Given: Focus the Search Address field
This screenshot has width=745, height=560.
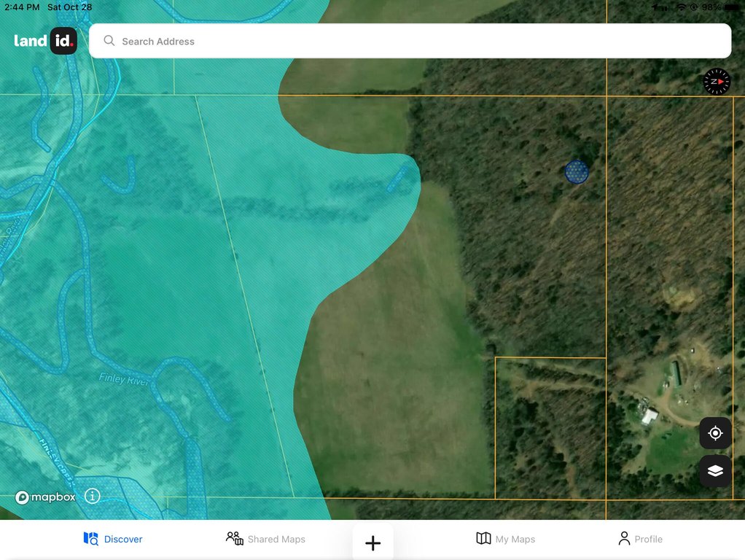Looking at the screenshot, I should 408,42.
